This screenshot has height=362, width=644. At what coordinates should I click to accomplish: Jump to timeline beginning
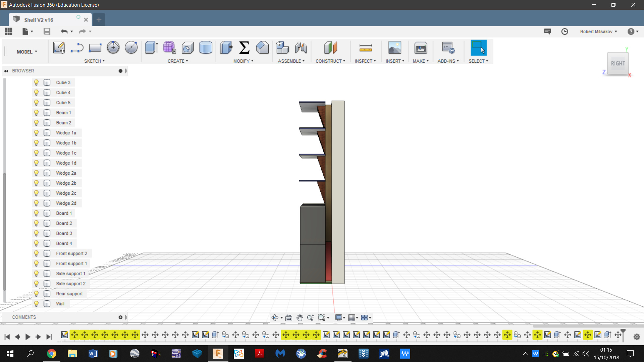coord(7,337)
